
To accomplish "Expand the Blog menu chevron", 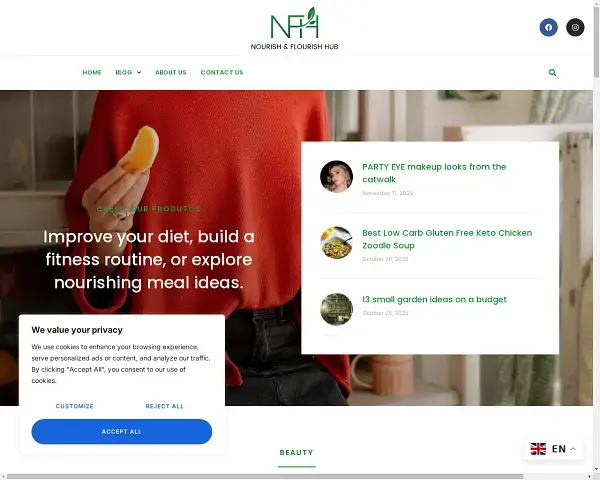I will click(139, 72).
